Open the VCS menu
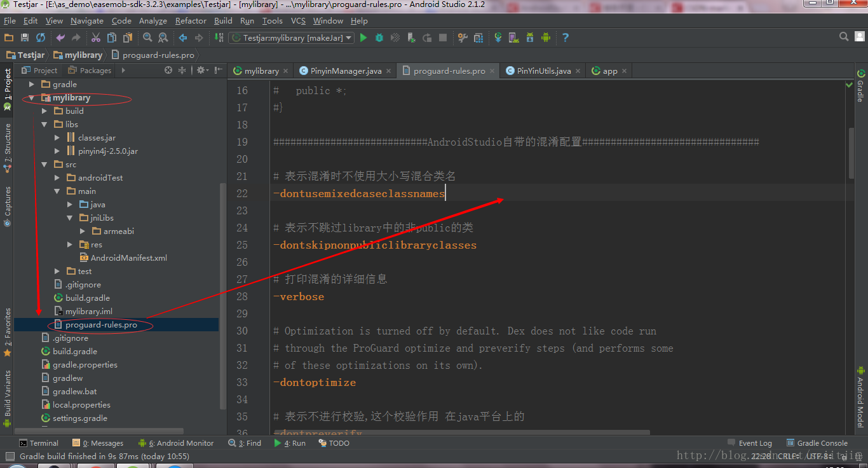The height and width of the screenshot is (468, 868). (x=298, y=20)
